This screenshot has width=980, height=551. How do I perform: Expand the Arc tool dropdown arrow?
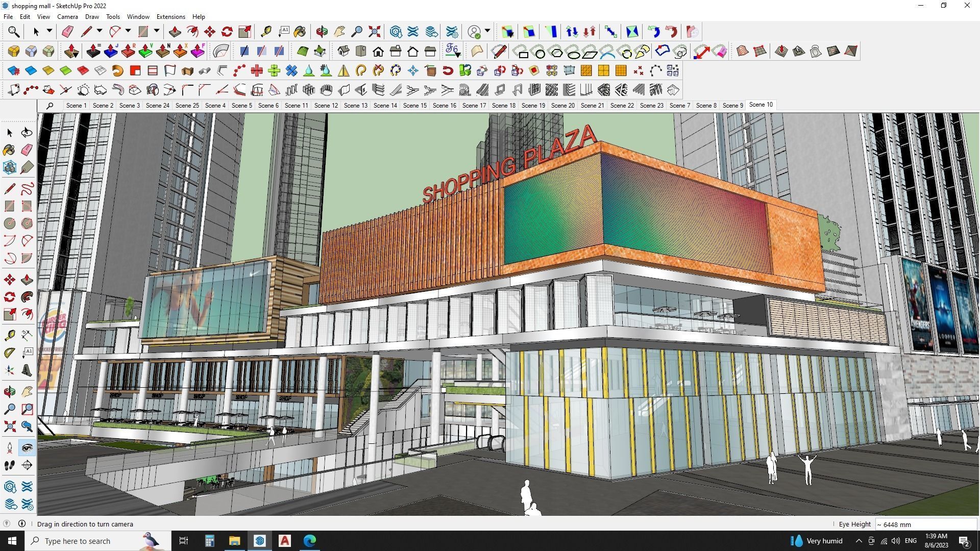tap(128, 31)
